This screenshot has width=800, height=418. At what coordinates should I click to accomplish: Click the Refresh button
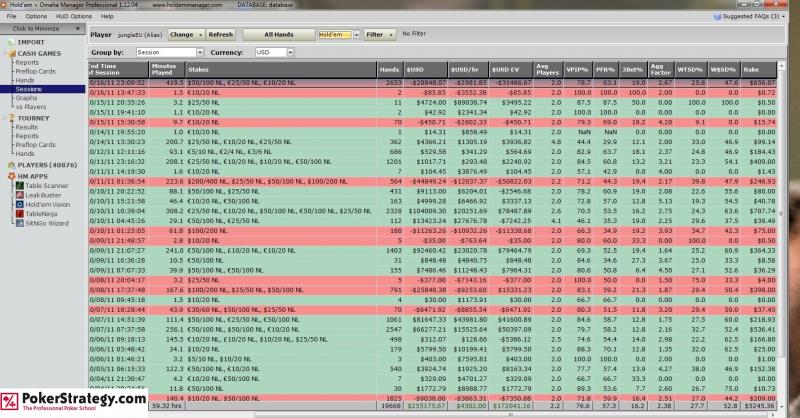coord(221,35)
